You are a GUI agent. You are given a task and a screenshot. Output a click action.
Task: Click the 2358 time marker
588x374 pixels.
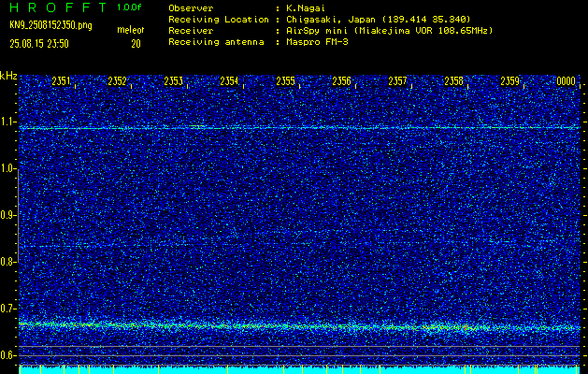click(x=453, y=81)
